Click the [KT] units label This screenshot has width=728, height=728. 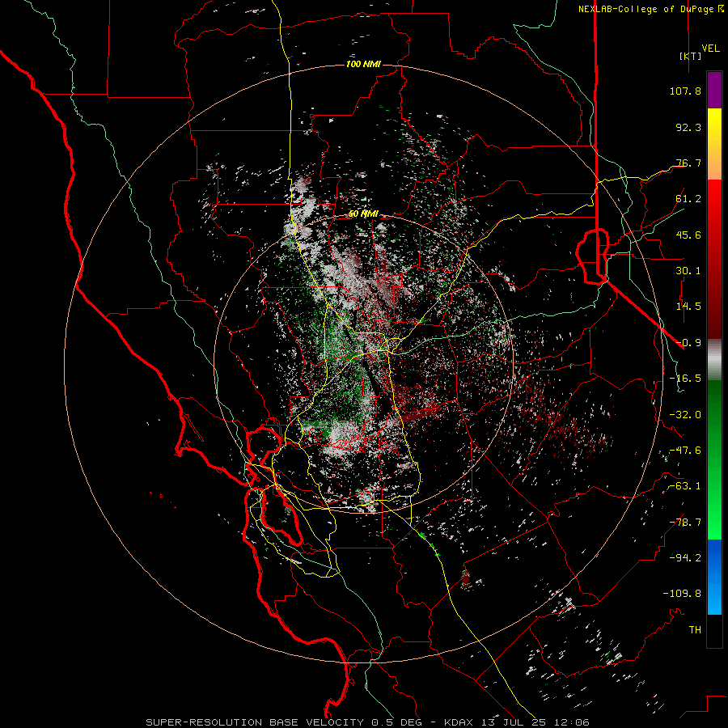691,56
